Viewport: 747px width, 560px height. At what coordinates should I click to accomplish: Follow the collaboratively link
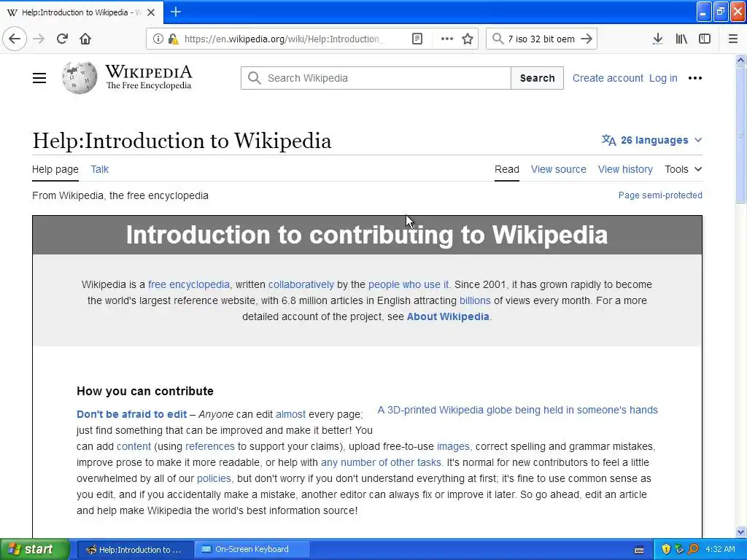(x=301, y=284)
